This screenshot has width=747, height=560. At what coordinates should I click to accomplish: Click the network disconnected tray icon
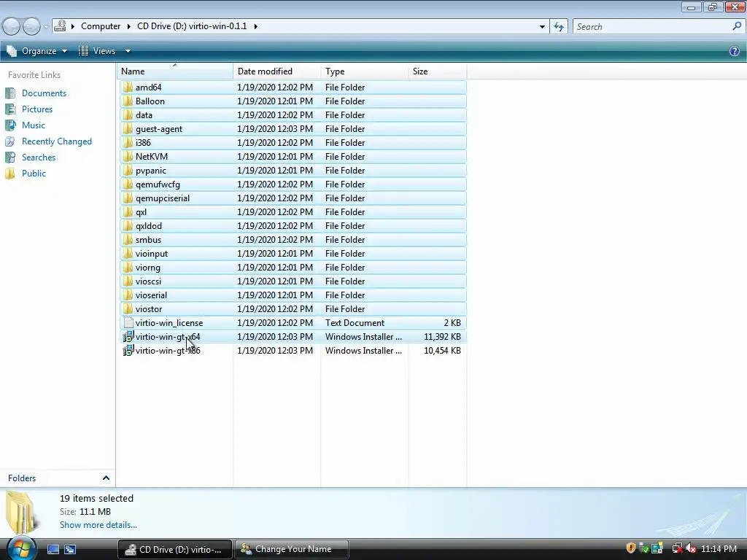(x=677, y=548)
